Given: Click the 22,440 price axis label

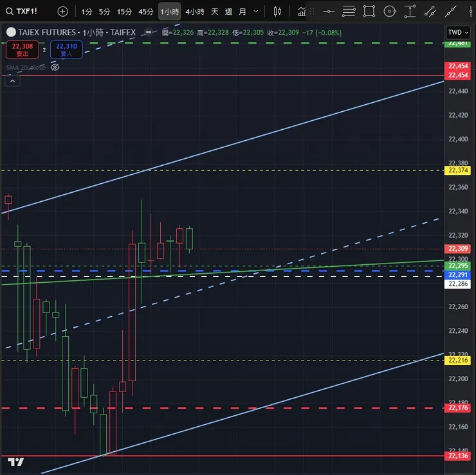Looking at the screenshot, I should click(x=458, y=91).
